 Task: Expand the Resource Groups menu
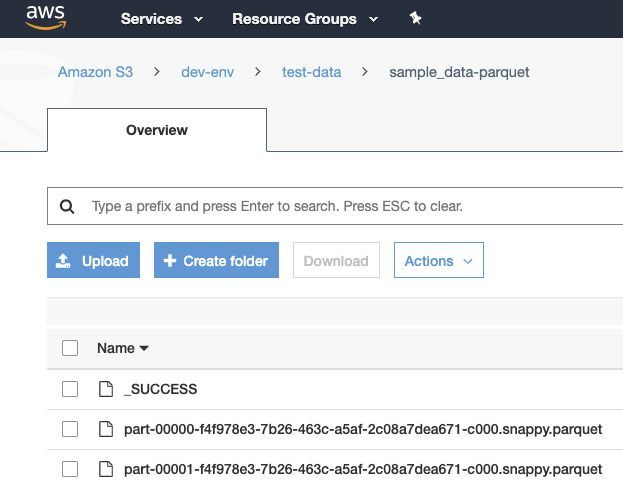[304, 19]
